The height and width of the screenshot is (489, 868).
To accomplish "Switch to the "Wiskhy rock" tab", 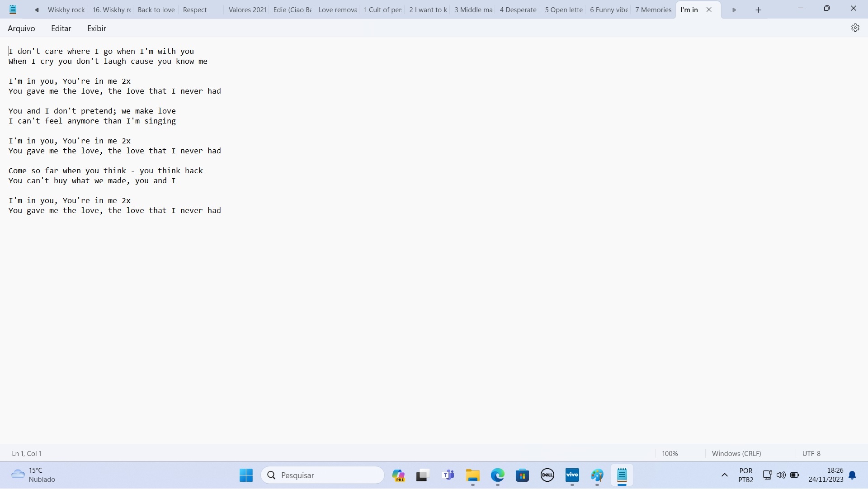I will coord(66,10).
